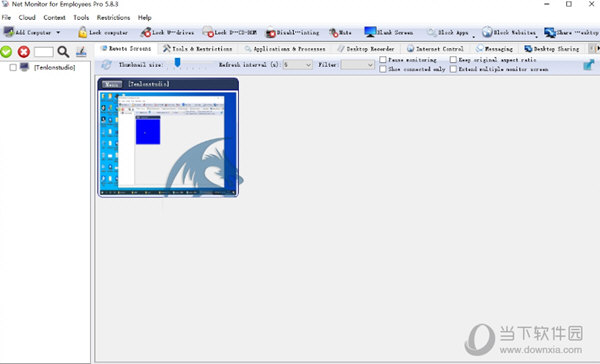Click the refresh screens icon
The height and width of the screenshot is (364, 600).
(106, 65)
